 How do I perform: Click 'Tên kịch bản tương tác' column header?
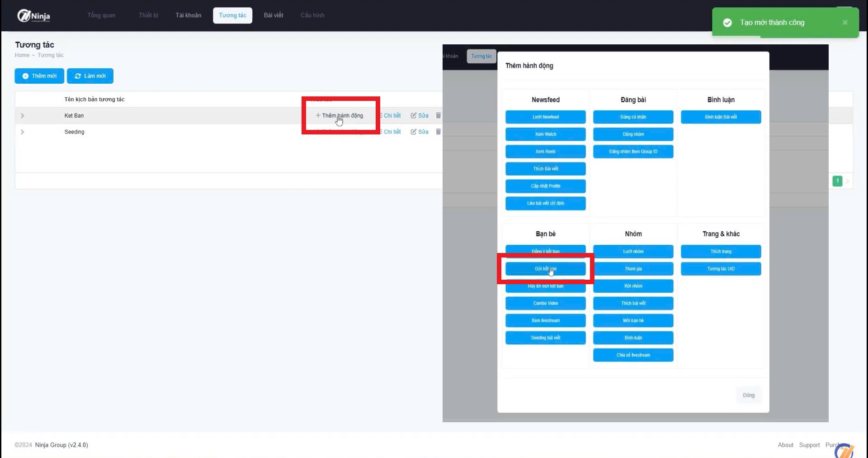pyautogui.click(x=94, y=100)
